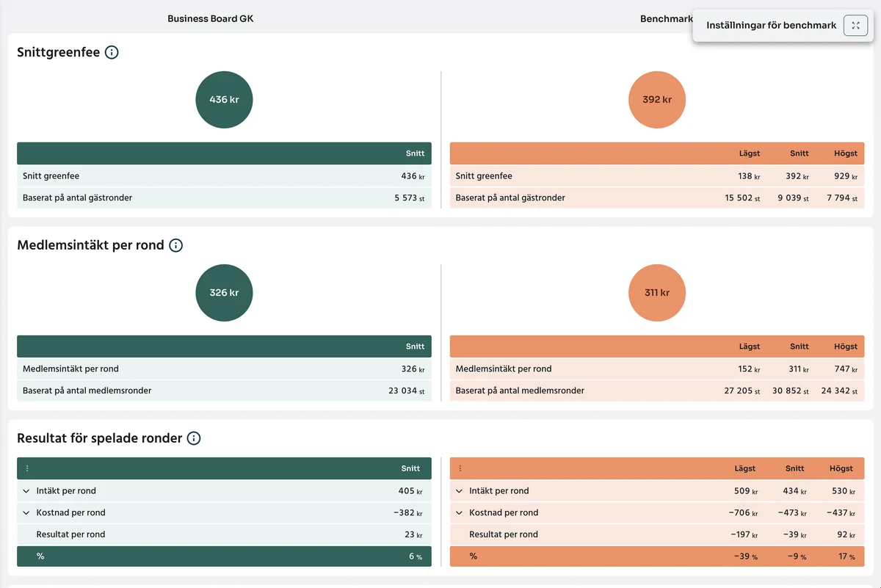
Task: Click Lägst header in Medlemsintäkt benchmark table
Action: click(750, 346)
